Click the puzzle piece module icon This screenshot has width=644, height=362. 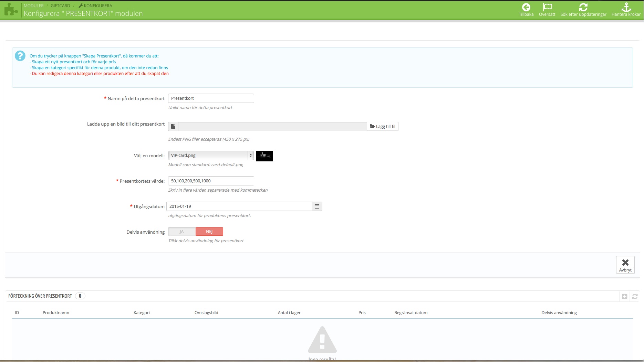(11, 10)
